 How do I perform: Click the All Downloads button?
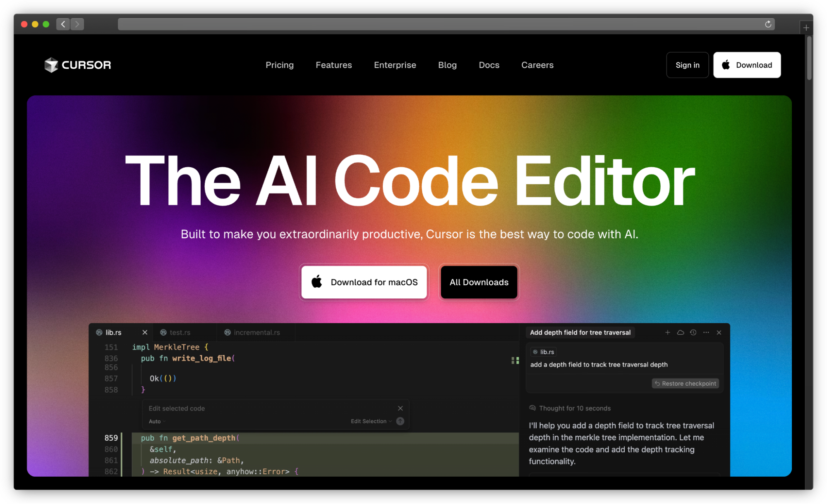479,282
